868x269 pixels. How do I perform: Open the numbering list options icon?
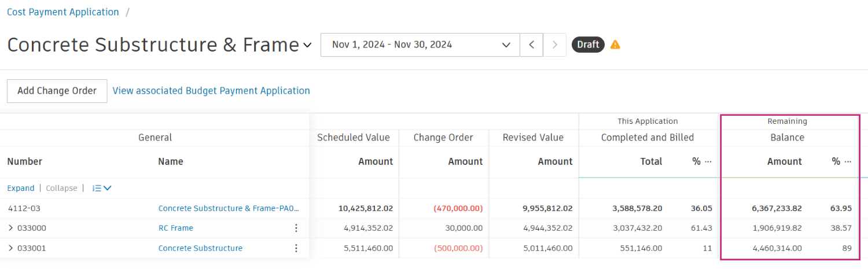[x=102, y=188]
